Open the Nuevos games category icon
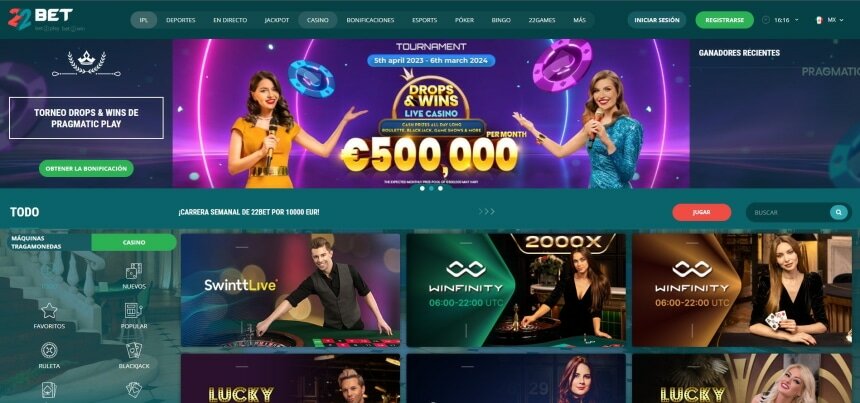860x403 pixels. point(134,271)
